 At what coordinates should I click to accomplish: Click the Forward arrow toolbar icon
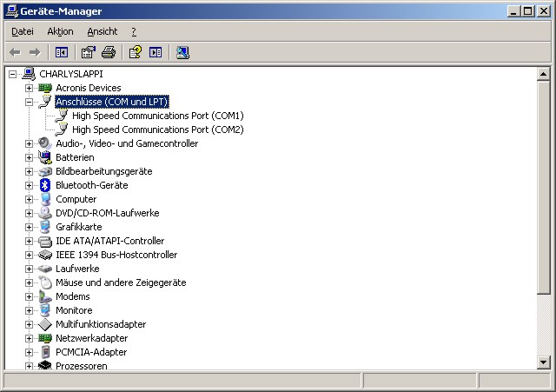click(35, 52)
